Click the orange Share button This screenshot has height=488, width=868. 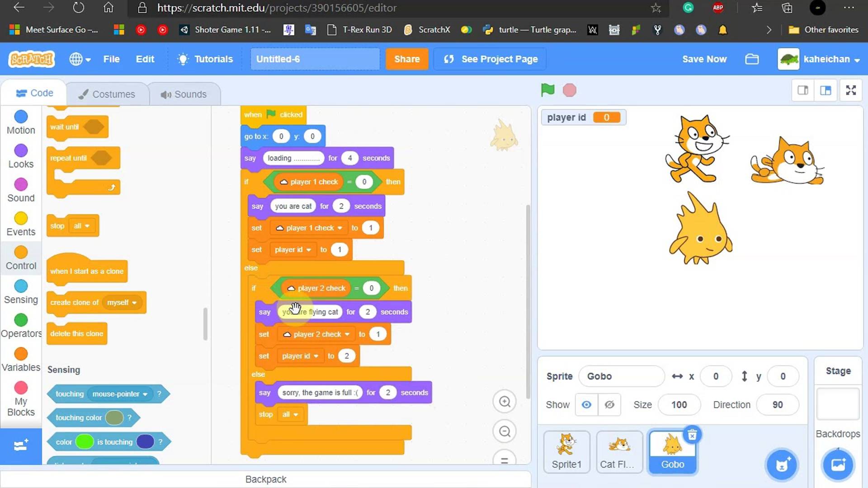point(406,59)
